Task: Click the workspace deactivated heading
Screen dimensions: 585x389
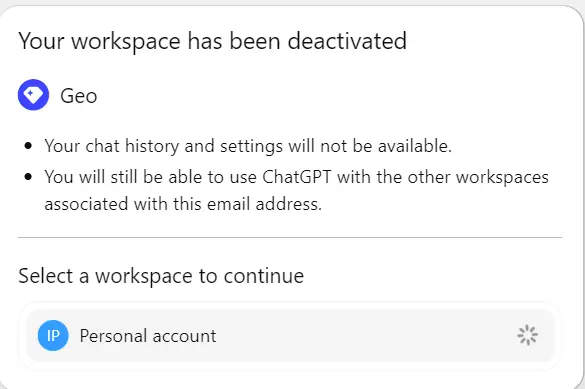Action: coord(213,41)
